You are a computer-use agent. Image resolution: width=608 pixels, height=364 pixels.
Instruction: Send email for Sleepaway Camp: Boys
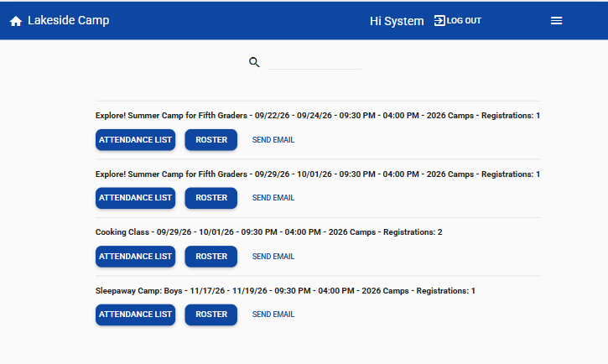(273, 315)
